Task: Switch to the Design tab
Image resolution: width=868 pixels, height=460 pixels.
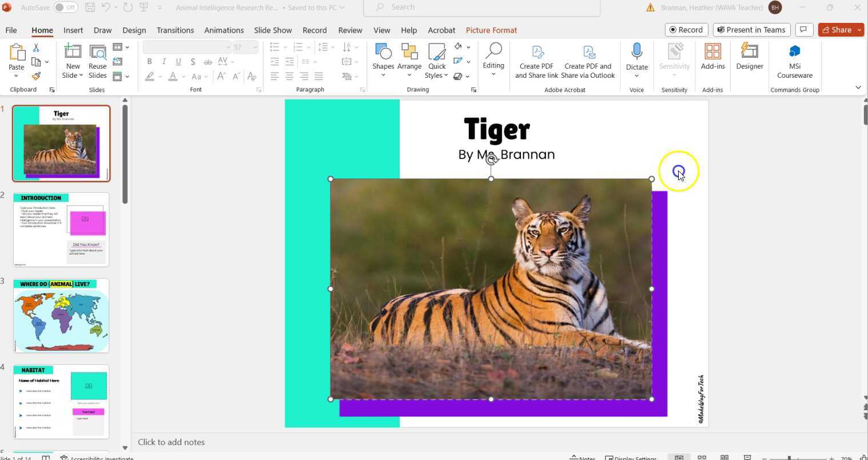Action: point(134,30)
